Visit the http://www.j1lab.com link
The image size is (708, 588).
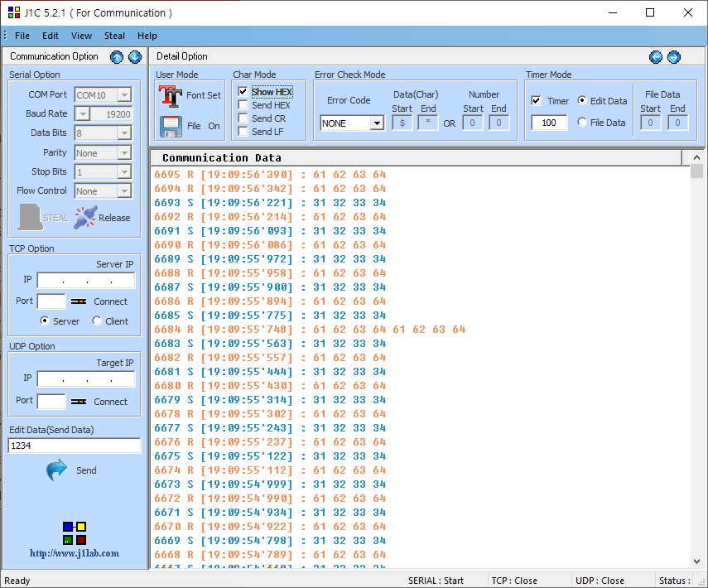click(75, 553)
